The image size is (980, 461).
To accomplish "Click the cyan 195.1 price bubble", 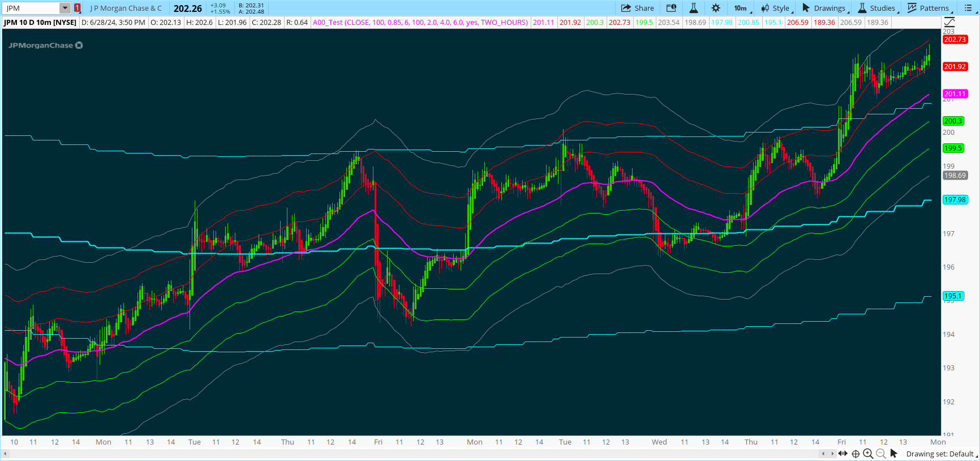I will coord(953,296).
